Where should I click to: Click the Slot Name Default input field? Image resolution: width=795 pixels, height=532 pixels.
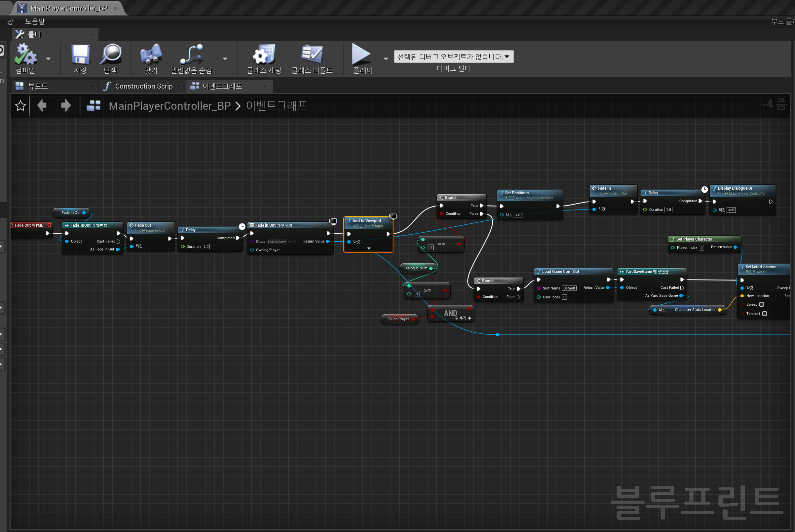pyautogui.click(x=569, y=288)
